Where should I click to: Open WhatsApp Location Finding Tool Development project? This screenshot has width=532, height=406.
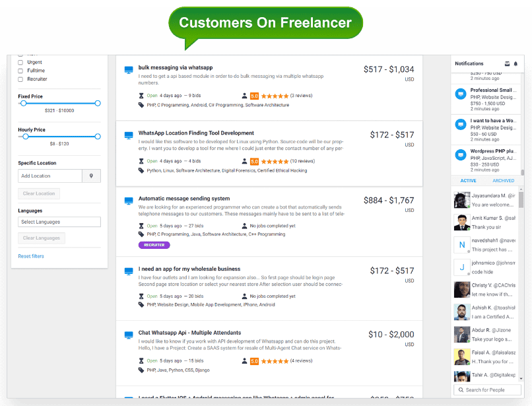click(x=196, y=133)
